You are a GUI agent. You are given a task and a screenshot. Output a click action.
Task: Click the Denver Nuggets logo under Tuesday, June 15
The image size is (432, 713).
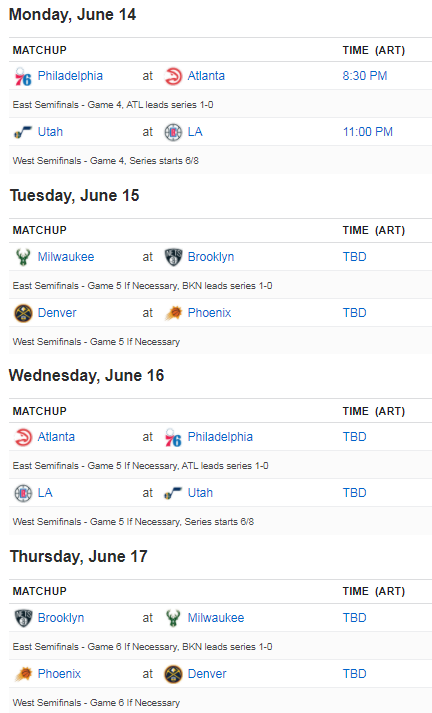[x=23, y=313]
